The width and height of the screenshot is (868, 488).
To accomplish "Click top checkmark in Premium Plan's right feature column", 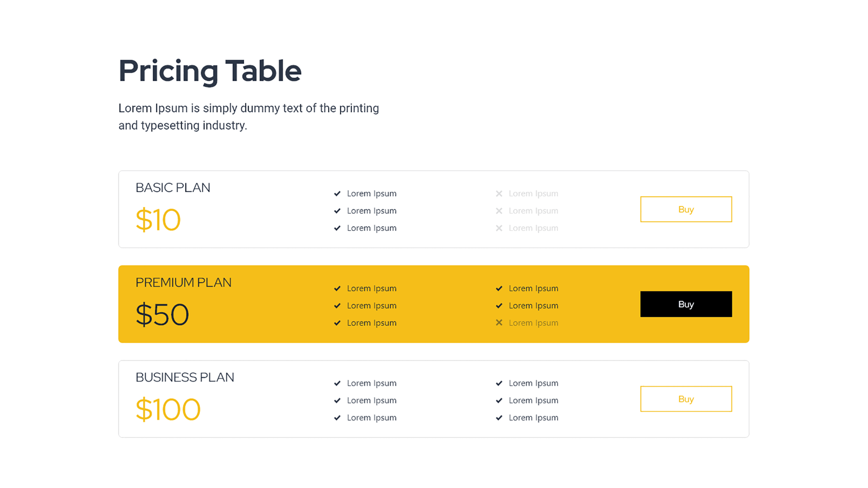I will [x=499, y=288].
